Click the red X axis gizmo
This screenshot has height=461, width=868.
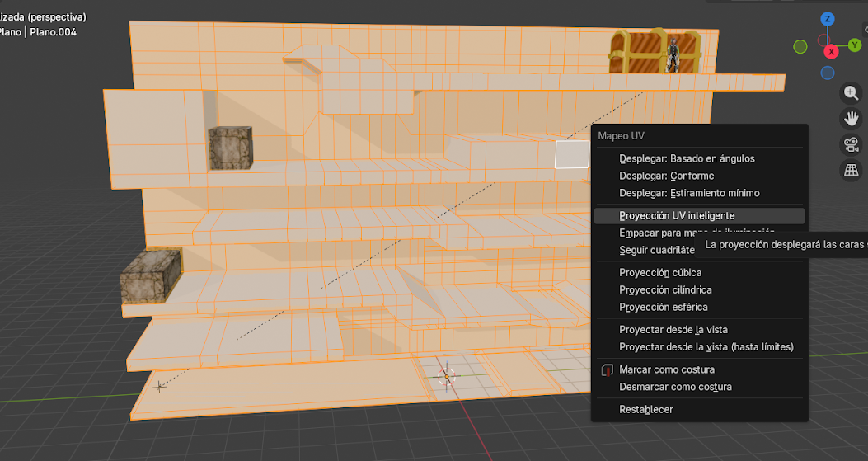tap(832, 51)
